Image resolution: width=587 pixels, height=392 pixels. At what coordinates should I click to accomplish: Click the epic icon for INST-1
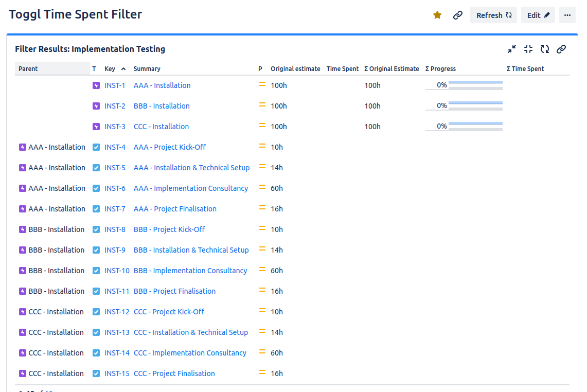pyautogui.click(x=96, y=85)
